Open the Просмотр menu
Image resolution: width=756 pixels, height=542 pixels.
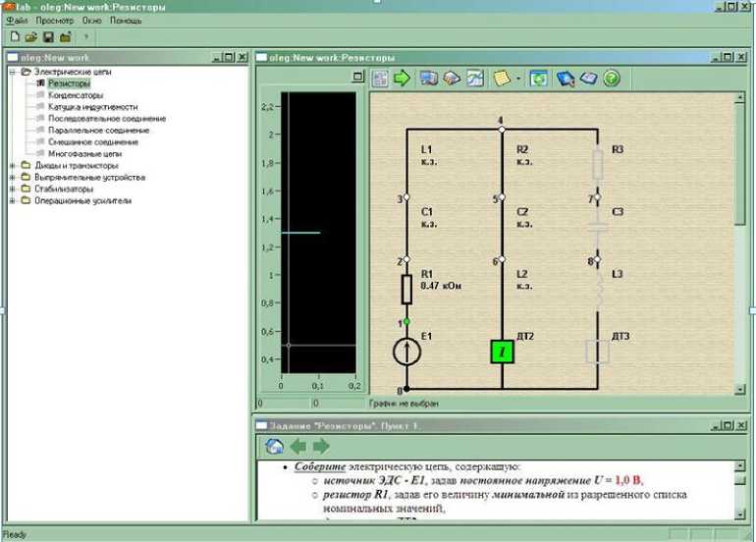click(x=54, y=20)
